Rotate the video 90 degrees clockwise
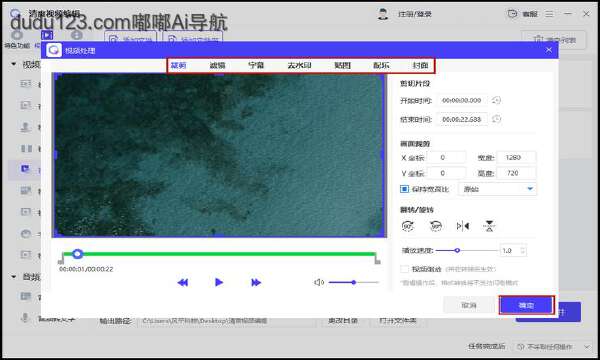600x360 pixels. click(408, 226)
